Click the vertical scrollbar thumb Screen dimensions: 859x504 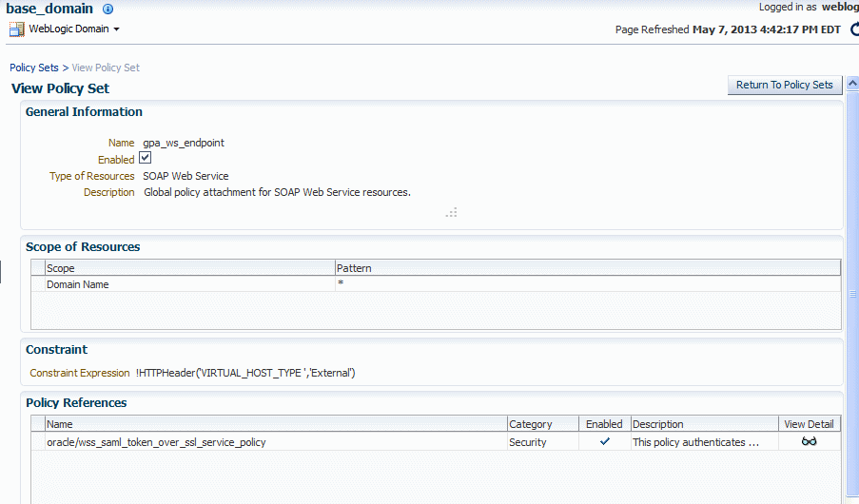pos(852,294)
